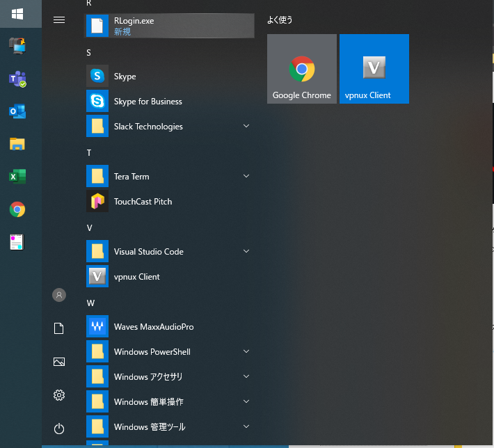This screenshot has width=494, height=448.
Task: Click the Visual Studio Code folder icon
Action: tap(97, 251)
